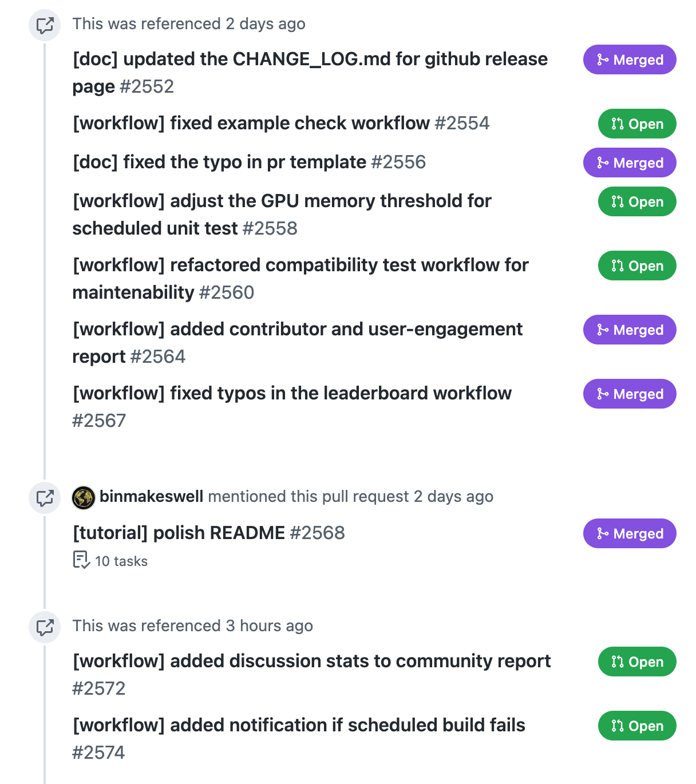696x784 pixels.
Task: Click the Open badge for PR #2572
Action: [x=637, y=662]
